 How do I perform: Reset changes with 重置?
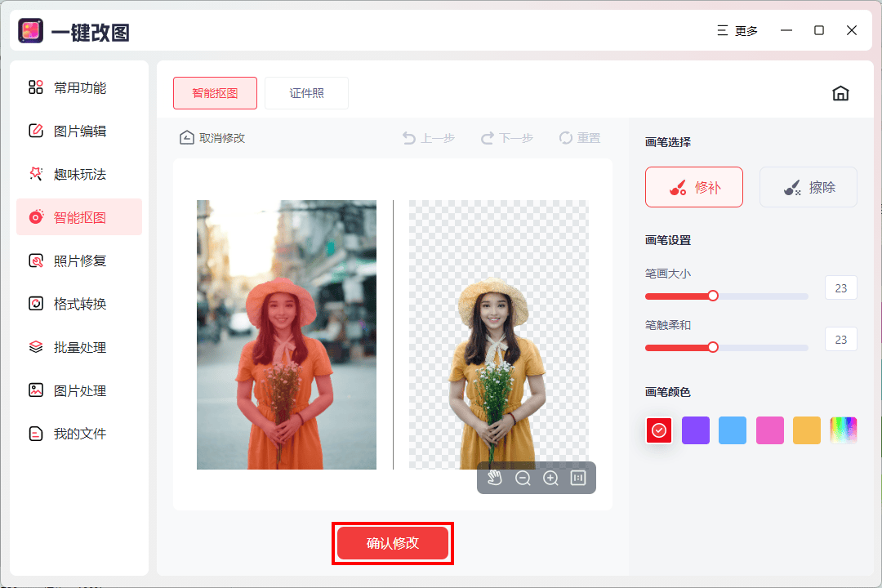[x=579, y=138]
